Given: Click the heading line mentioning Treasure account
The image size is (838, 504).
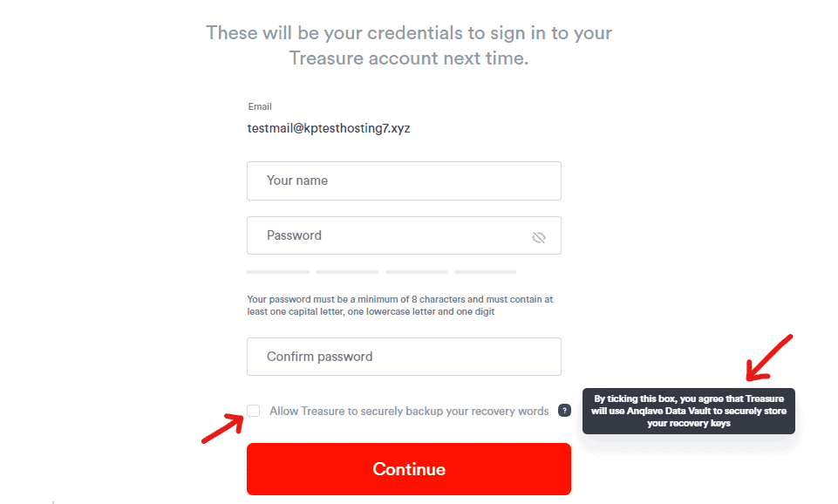Looking at the screenshot, I should [x=409, y=58].
